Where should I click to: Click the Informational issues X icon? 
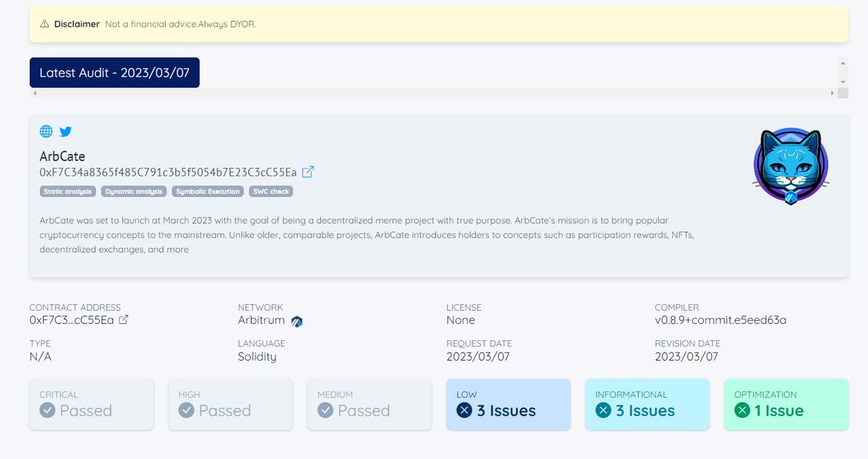603,411
